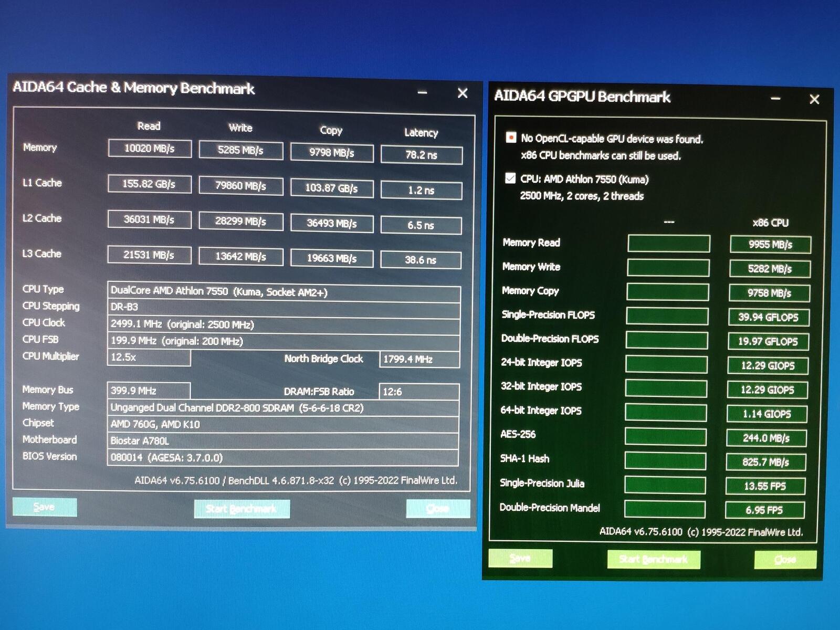Select 24-bit Integer IOPS result 12.29 GIOPS

(x=768, y=365)
